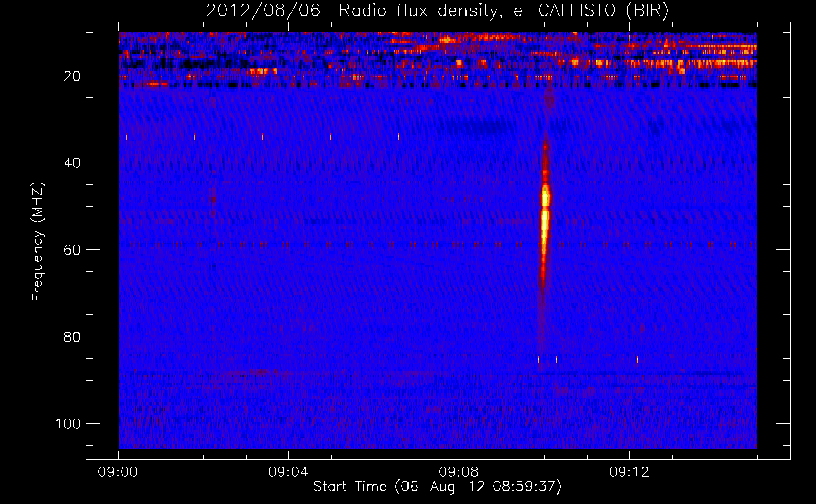Viewport: 816px width, 504px height.
Task: Click the 100 frequency tick label
Action: [68, 424]
